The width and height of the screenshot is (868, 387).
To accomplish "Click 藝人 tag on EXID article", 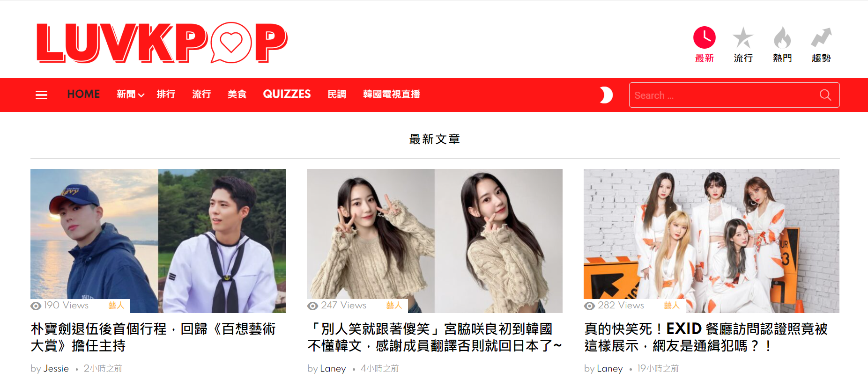I will (x=671, y=305).
